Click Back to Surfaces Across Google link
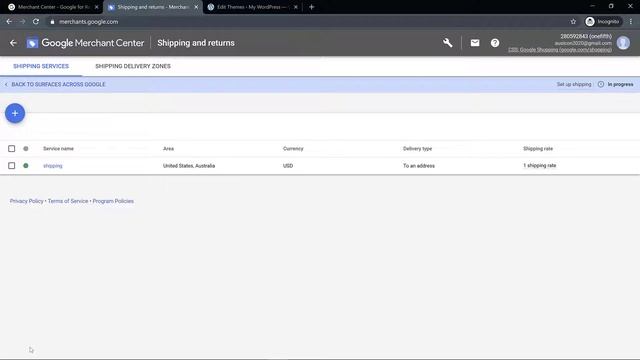The image size is (640, 360). coord(55,84)
